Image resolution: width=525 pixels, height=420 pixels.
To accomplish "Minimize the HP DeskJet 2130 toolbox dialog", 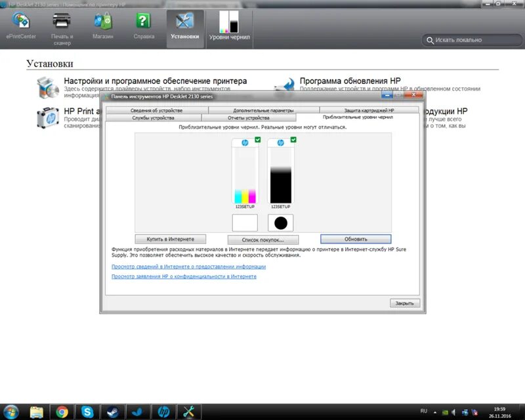I will pos(387,95).
